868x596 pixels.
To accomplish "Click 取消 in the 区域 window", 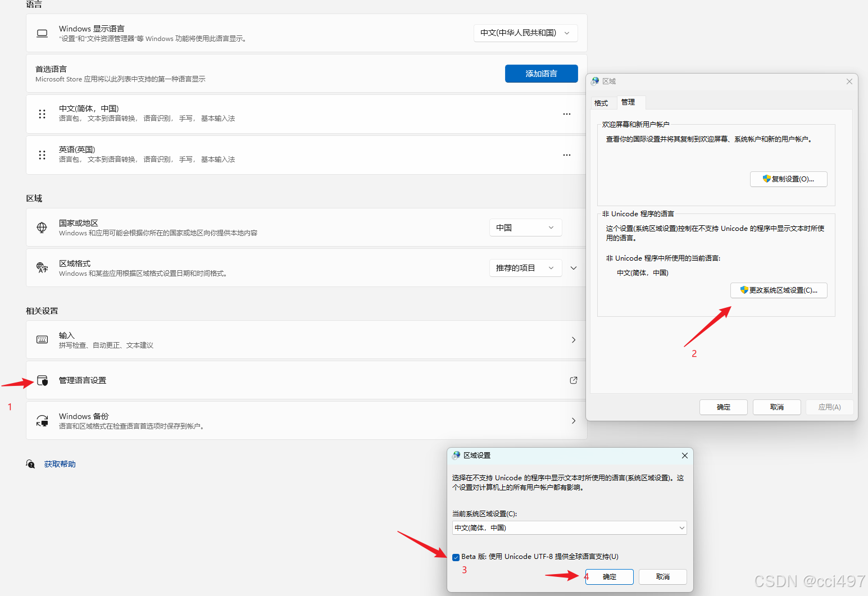I will click(777, 407).
